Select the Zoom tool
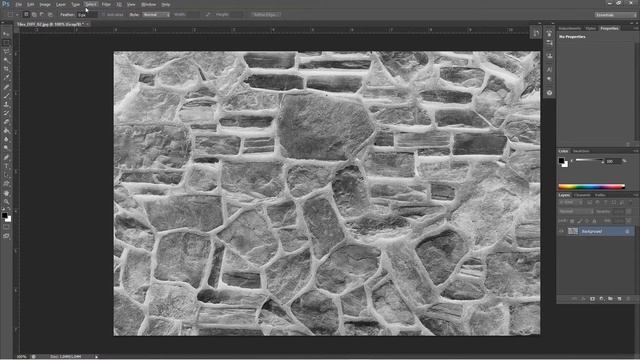 pos(6,202)
